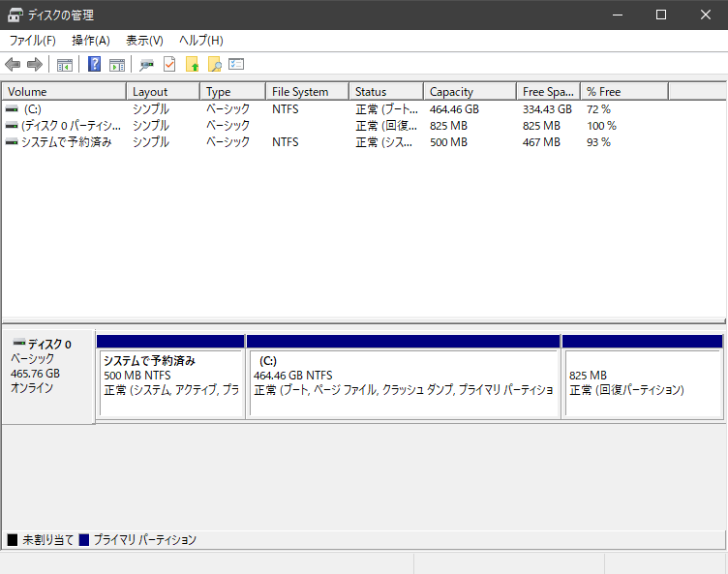Open the 表示(V) menu
Viewport: 728px width, 574px height.
point(145,41)
